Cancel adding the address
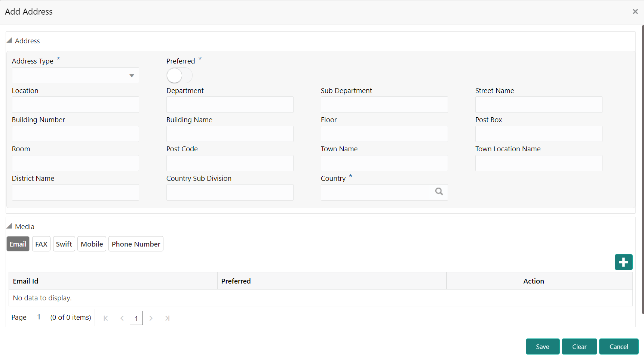 [x=619, y=347]
